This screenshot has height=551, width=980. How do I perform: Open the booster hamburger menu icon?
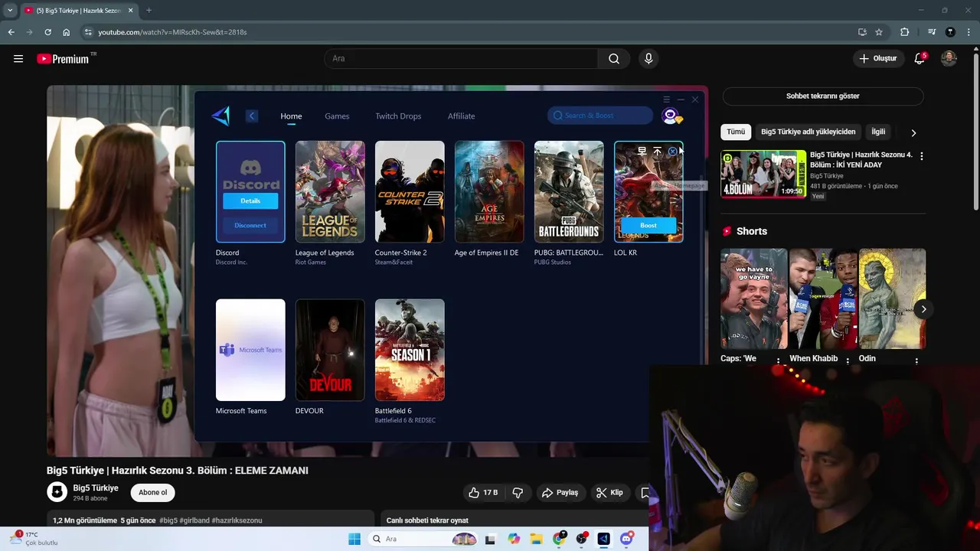666,99
